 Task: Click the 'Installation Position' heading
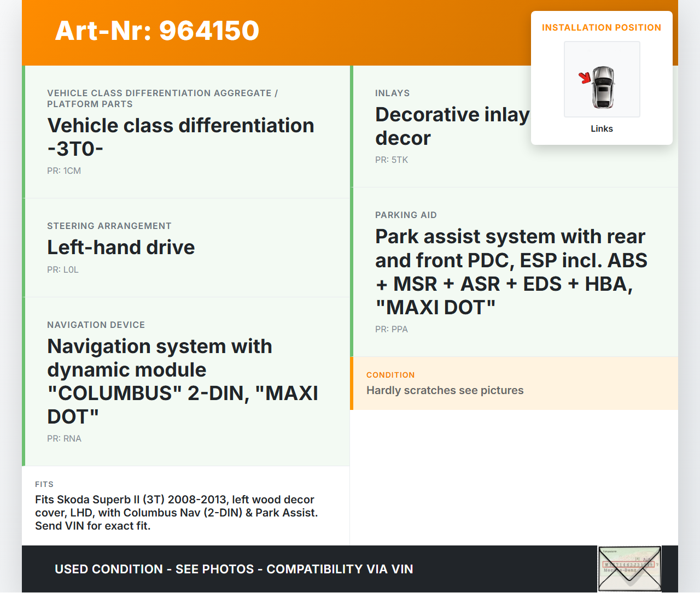tap(601, 27)
